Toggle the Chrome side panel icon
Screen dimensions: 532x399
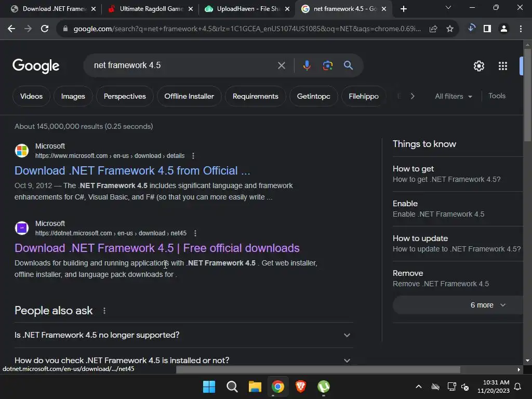coord(487,29)
